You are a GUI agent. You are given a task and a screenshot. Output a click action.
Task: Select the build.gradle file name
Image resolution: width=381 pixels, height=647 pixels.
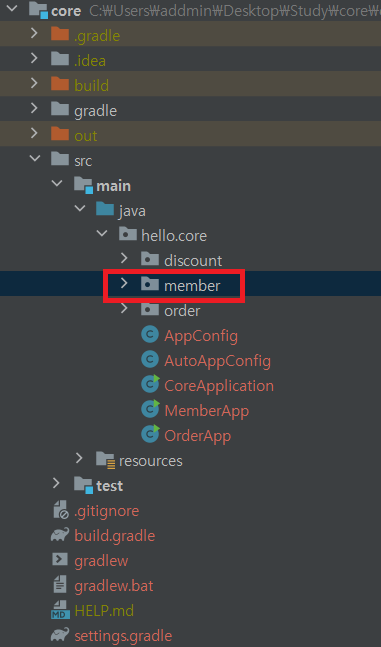(x=115, y=536)
